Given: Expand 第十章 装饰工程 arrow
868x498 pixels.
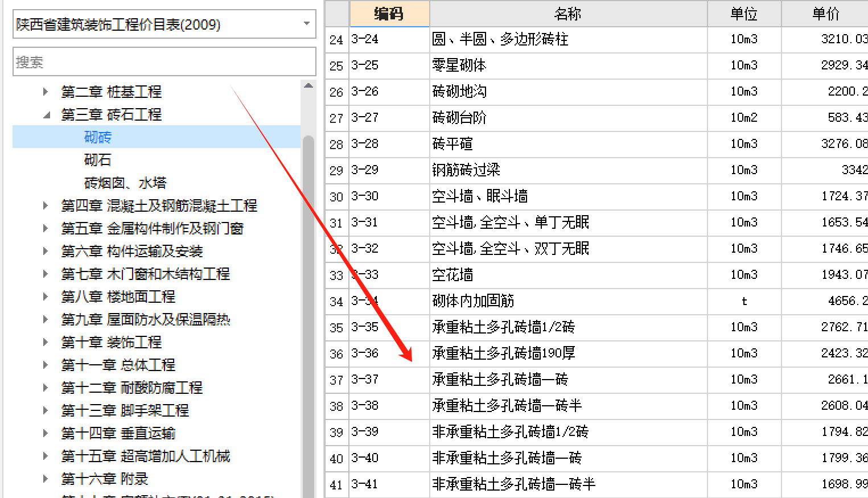Looking at the screenshot, I should click(x=45, y=342).
